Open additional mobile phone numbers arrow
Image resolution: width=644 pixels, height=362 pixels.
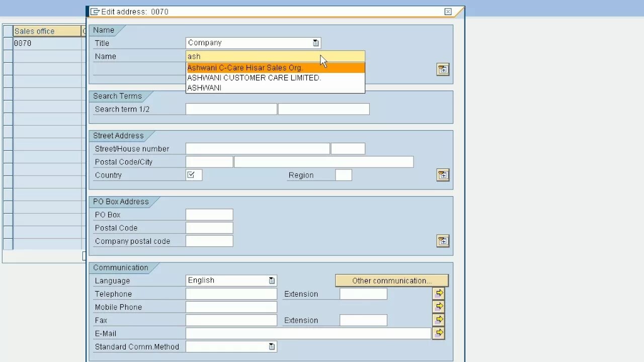(438, 307)
